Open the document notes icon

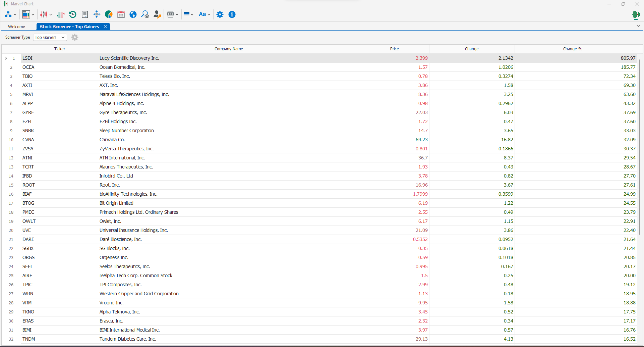point(85,14)
